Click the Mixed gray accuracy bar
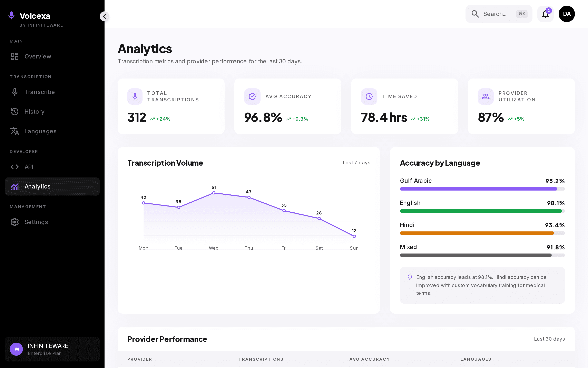 (x=476, y=255)
